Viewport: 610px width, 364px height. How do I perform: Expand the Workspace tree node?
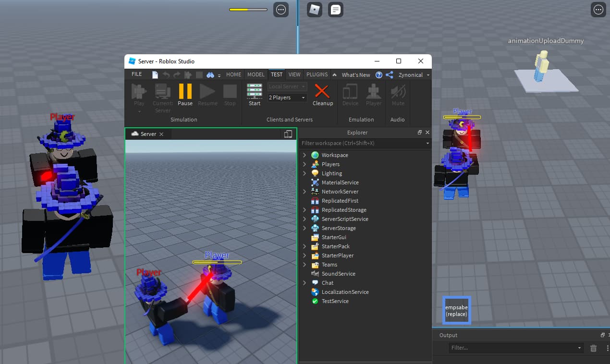305,155
